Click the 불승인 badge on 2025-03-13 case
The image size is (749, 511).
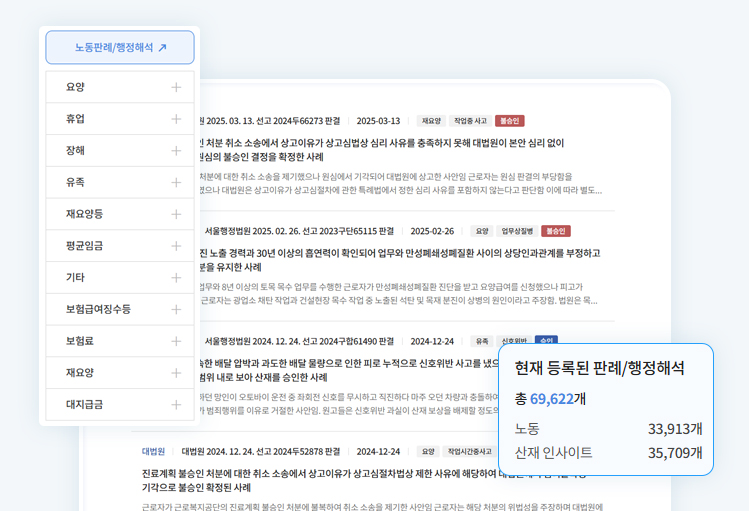coord(510,121)
